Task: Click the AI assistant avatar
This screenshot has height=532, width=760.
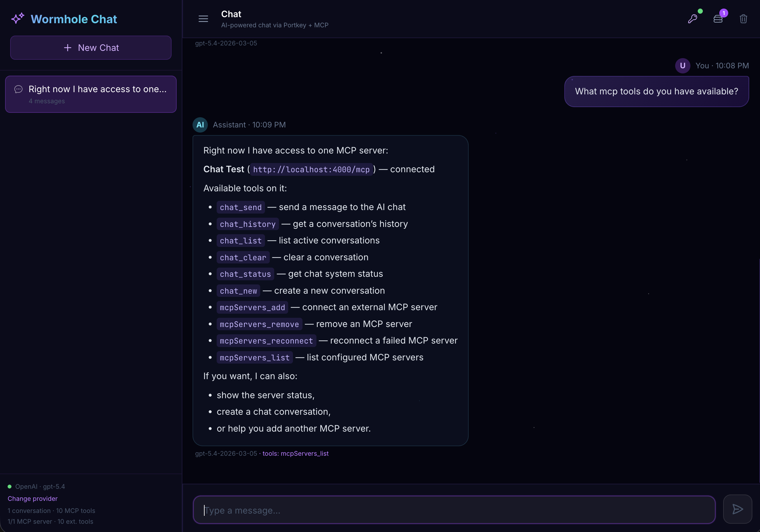Action: [x=200, y=125]
